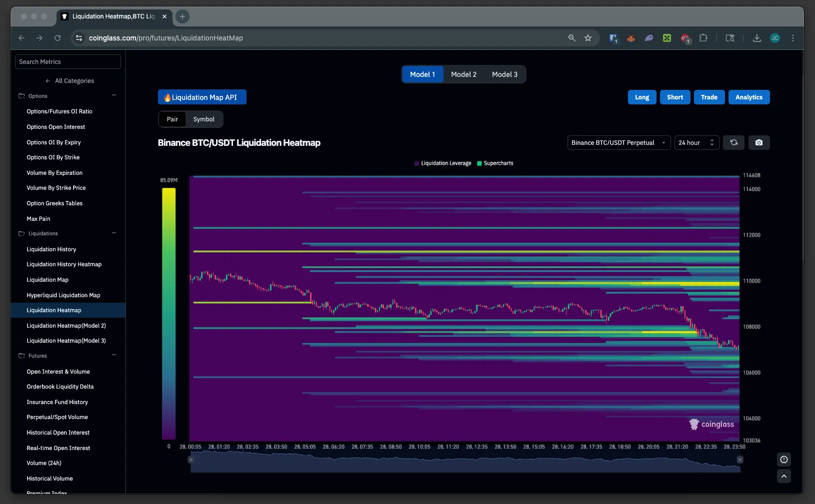Switch to the Model 2 tab
This screenshot has height=504, width=815.
tap(463, 74)
